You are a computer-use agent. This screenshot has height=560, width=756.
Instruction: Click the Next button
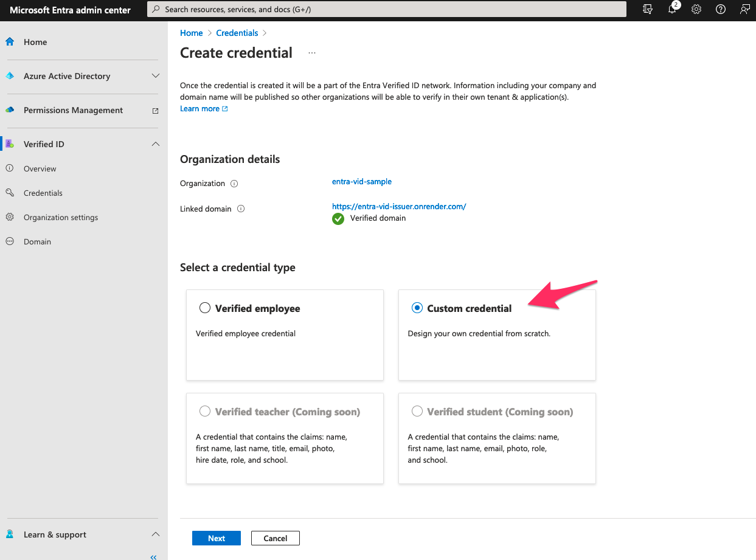point(217,538)
